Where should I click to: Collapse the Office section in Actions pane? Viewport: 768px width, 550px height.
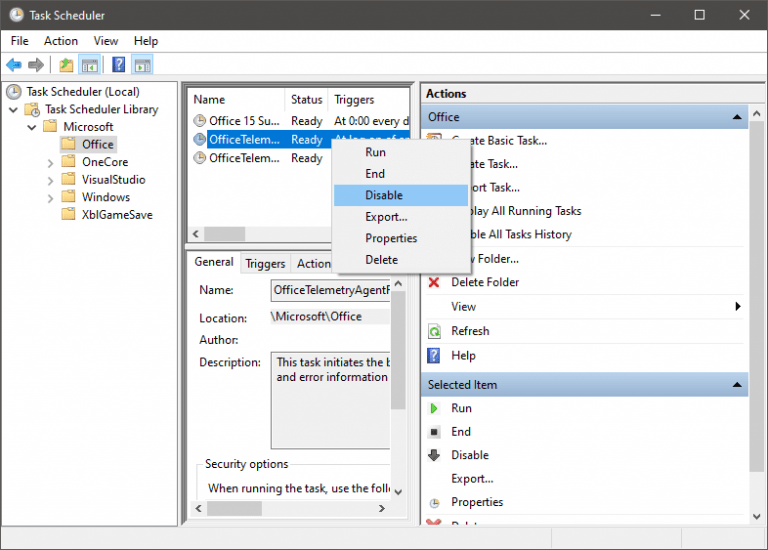tap(738, 117)
